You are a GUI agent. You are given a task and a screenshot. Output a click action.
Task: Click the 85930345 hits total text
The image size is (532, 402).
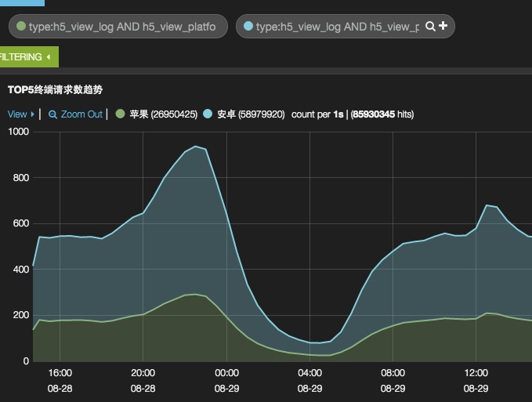[382, 114]
